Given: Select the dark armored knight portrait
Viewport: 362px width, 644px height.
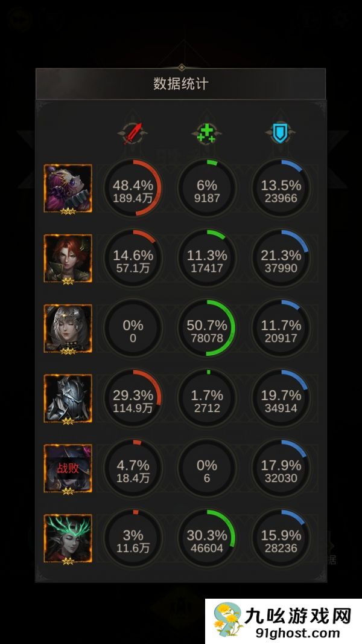Looking at the screenshot, I should point(68,398).
